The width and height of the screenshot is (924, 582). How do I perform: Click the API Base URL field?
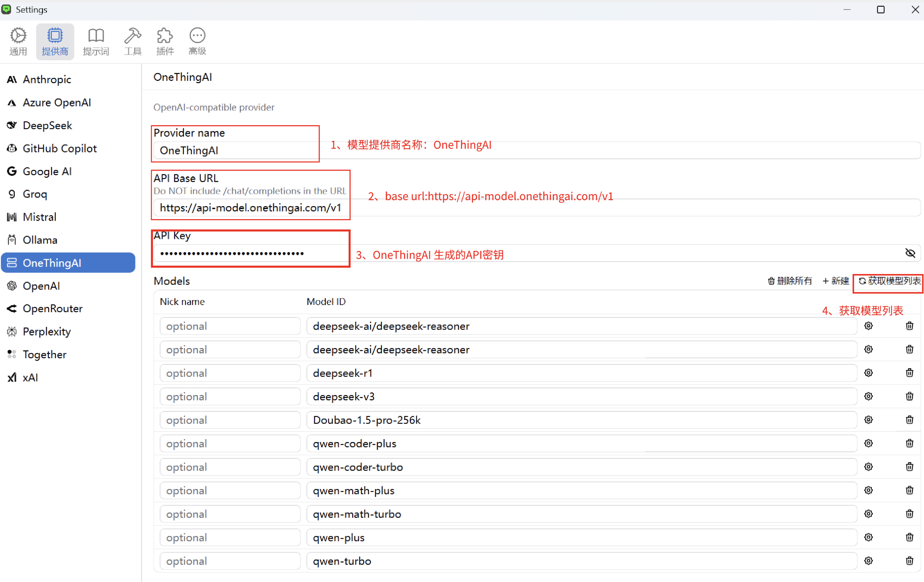(x=250, y=208)
